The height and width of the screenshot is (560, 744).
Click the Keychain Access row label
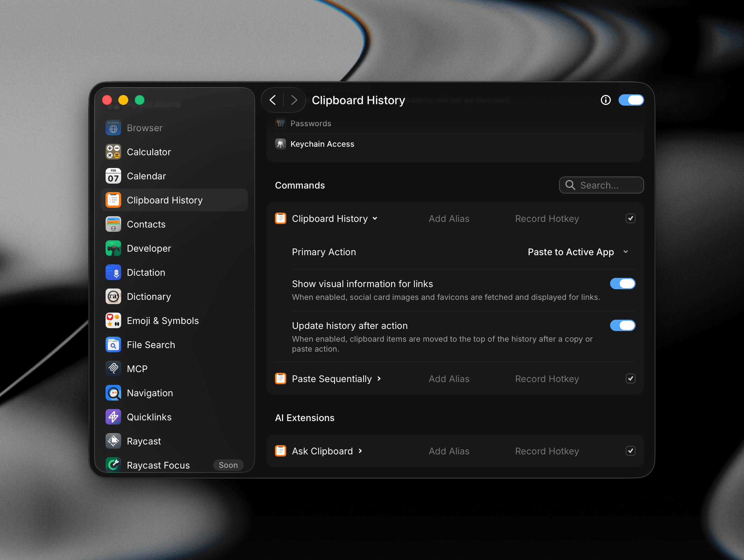coord(322,144)
